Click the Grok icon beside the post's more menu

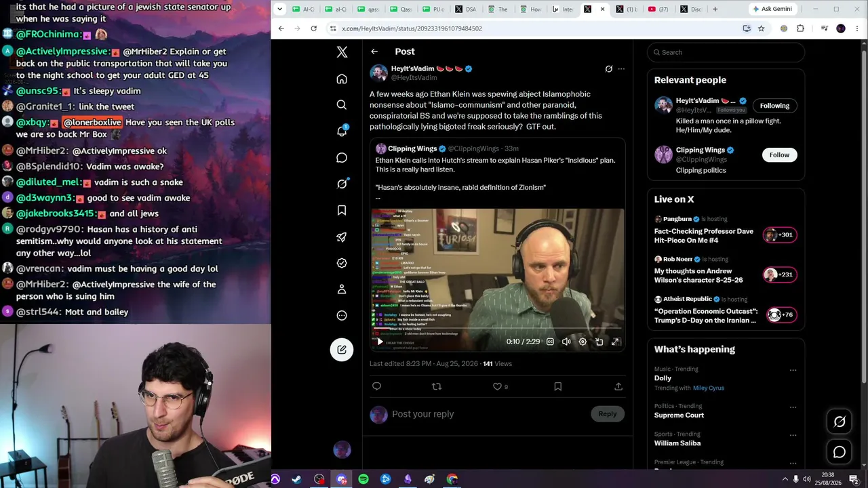[x=608, y=69]
